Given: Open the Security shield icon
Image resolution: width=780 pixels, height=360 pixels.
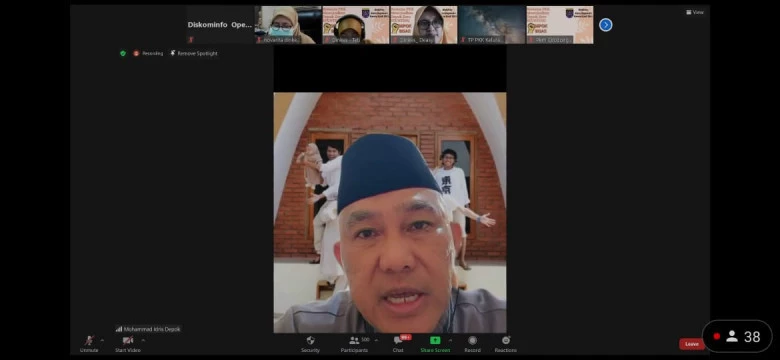Looking at the screenshot, I should [x=310, y=341].
